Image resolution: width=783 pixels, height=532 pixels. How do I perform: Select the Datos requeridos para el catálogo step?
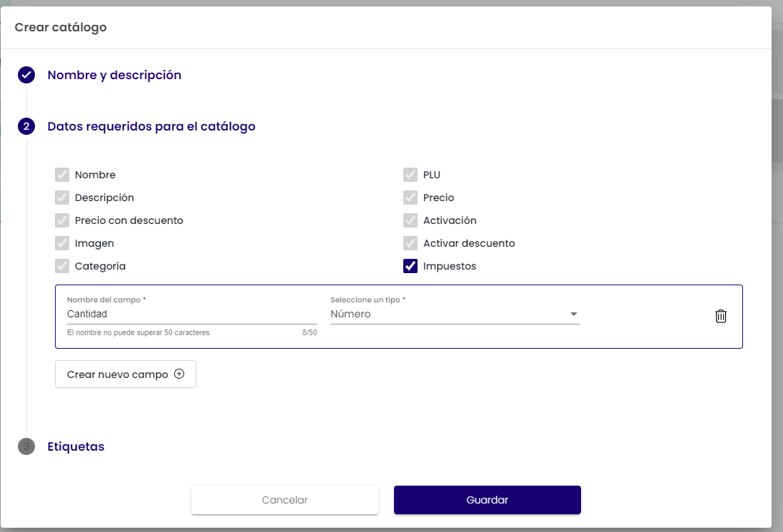click(151, 127)
